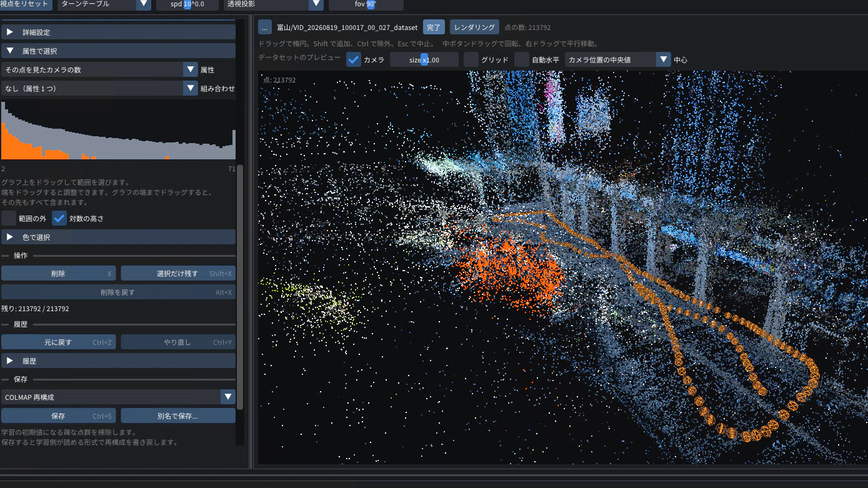Click the 残り: 213792 / 213792 text

pos(35,309)
